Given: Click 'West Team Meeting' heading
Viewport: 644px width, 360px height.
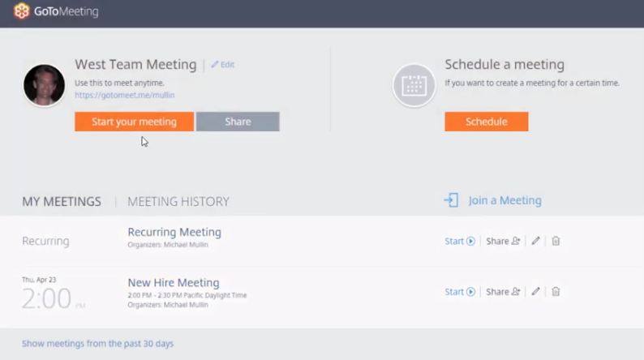Looking at the screenshot, I should (135, 64).
